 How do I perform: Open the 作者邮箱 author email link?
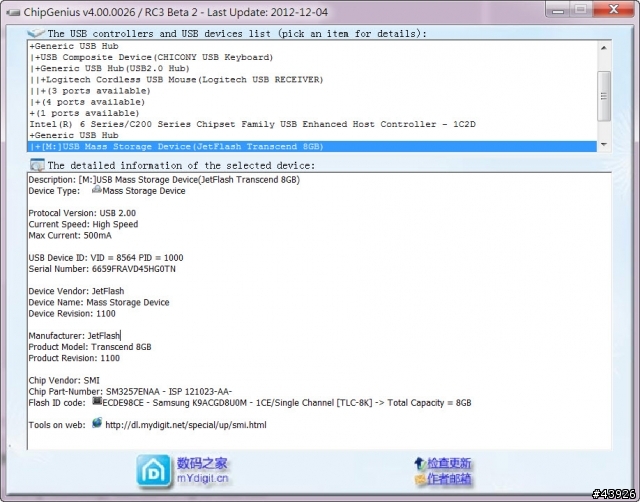[449, 479]
